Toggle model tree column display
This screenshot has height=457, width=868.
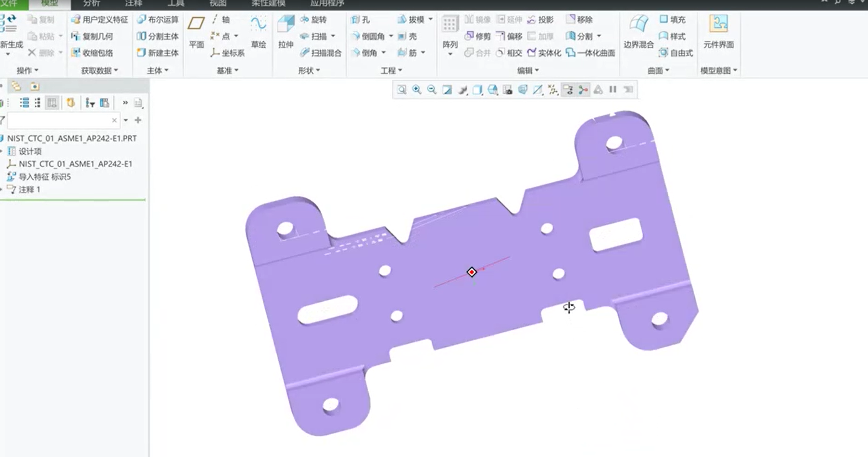pyautogui.click(x=52, y=103)
